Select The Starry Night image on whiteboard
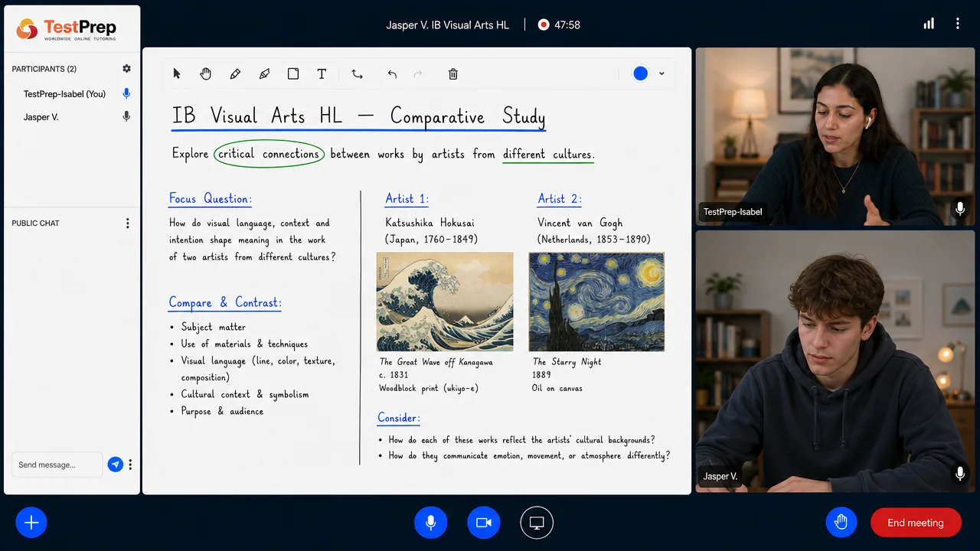The height and width of the screenshot is (551, 980). 596,302
